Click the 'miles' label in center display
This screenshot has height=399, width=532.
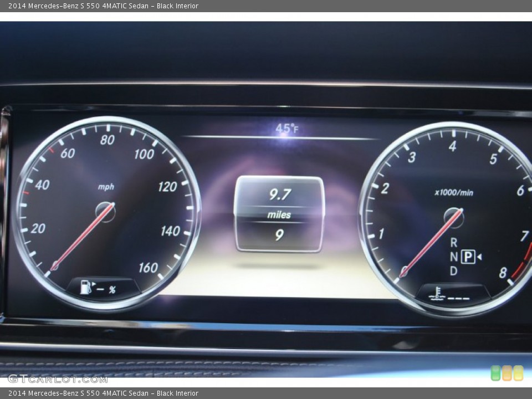click(279, 215)
